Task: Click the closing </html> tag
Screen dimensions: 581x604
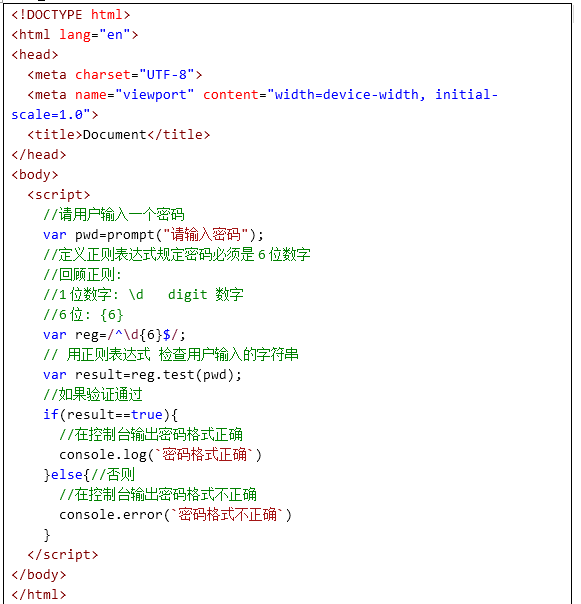Action: pos(39,595)
